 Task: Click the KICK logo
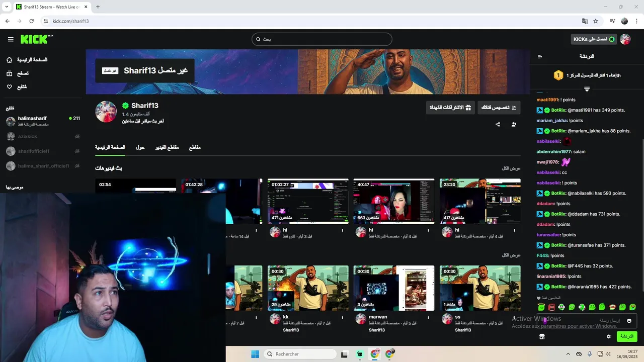coord(37,39)
